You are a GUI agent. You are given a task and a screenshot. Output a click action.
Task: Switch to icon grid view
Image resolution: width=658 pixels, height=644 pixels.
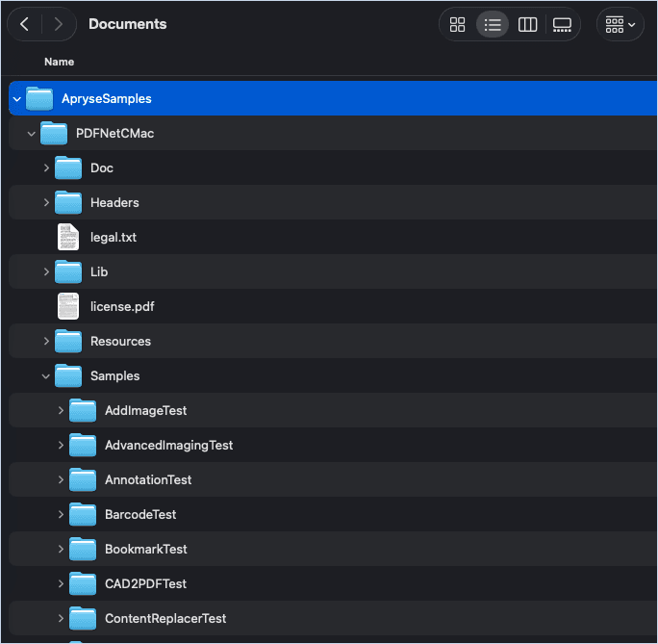(x=457, y=24)
